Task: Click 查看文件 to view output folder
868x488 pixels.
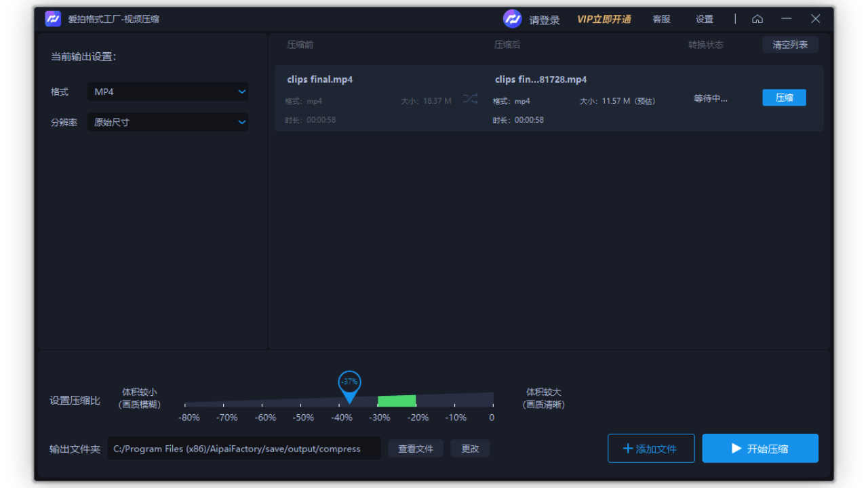Action: coord(415,448)
